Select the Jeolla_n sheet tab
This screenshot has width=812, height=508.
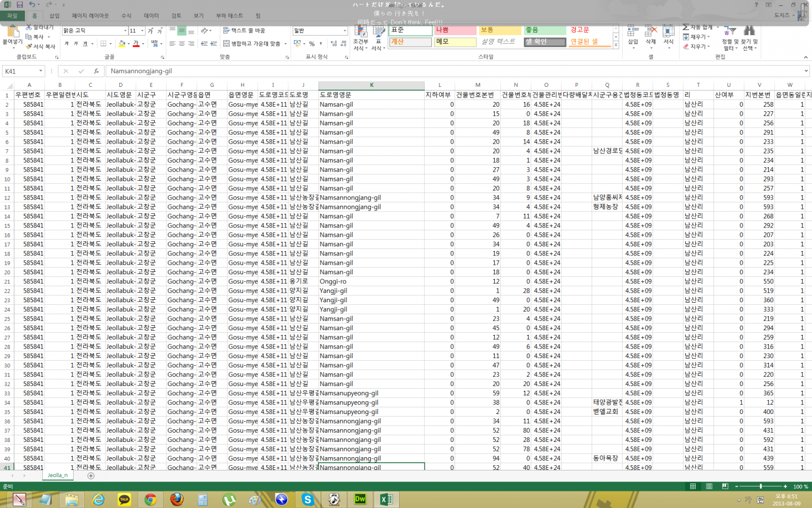(x=57, y=475)
